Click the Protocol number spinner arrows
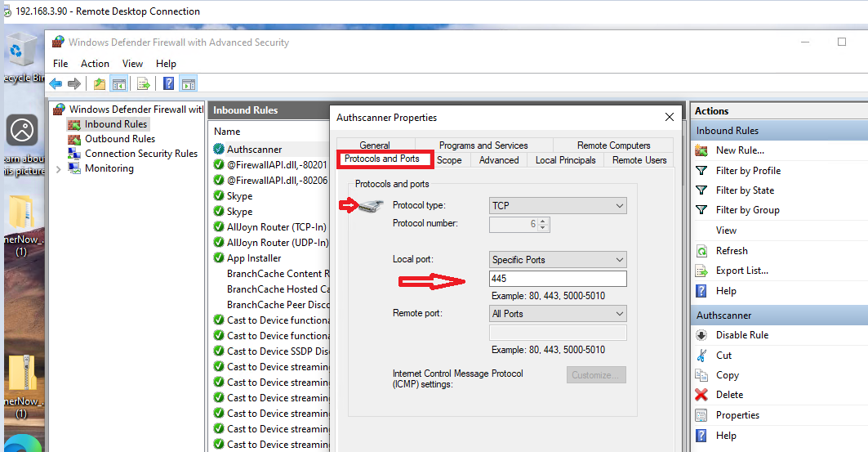 click(543, 224)
